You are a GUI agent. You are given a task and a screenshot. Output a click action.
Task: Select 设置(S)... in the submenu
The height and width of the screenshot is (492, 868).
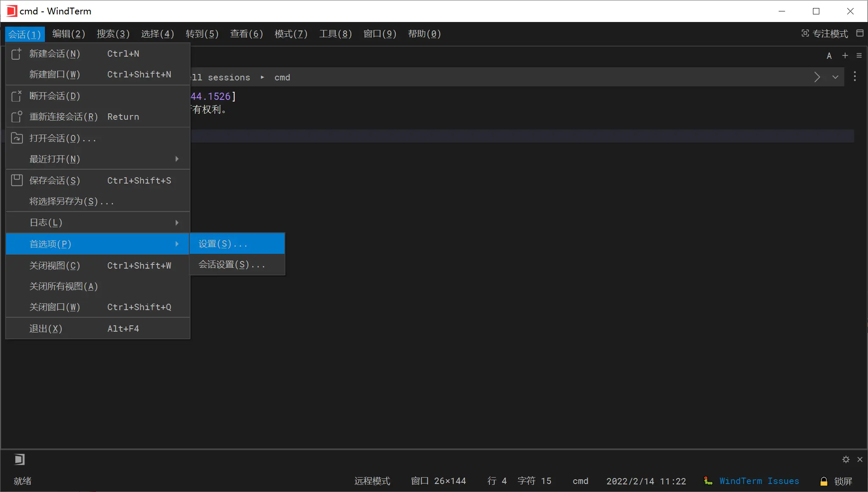[x=237, y=244]
